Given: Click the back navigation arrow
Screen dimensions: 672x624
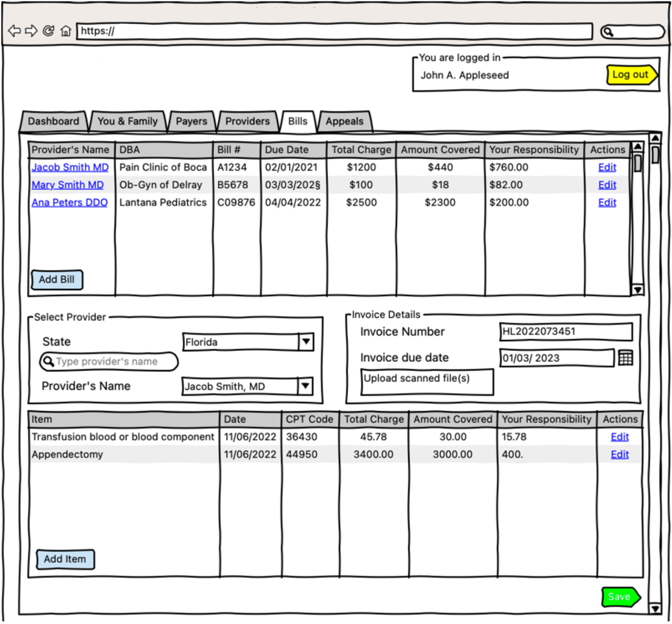Looking at the screenshot, I should click(14, 30).
